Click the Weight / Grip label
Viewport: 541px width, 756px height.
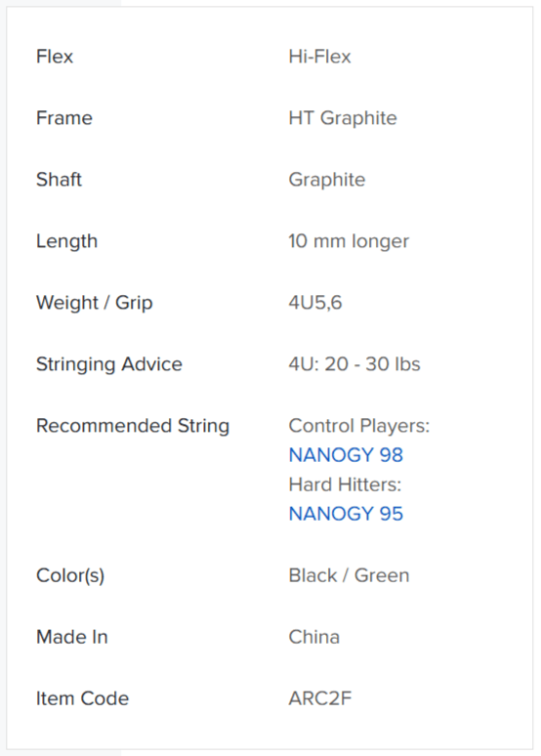95,303
